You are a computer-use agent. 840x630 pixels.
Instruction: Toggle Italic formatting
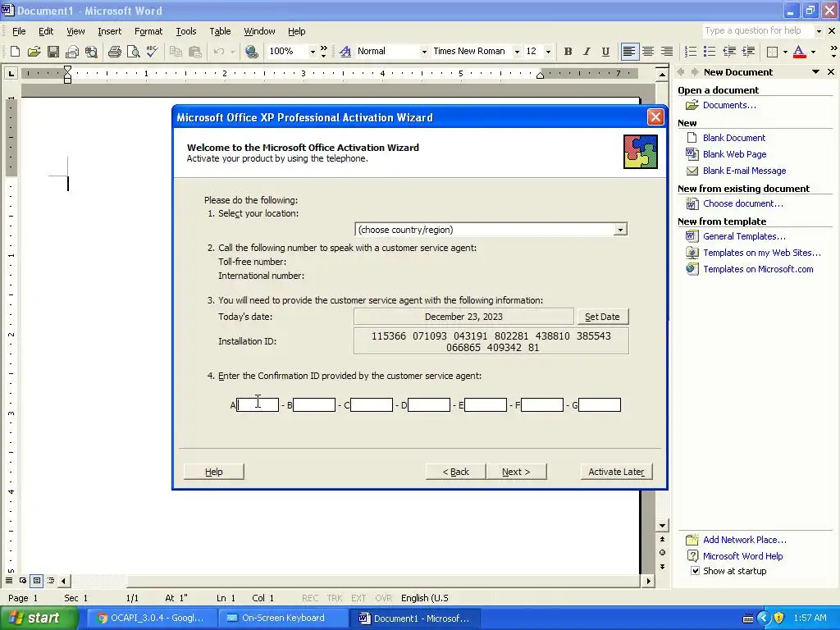tap(587, 52)
